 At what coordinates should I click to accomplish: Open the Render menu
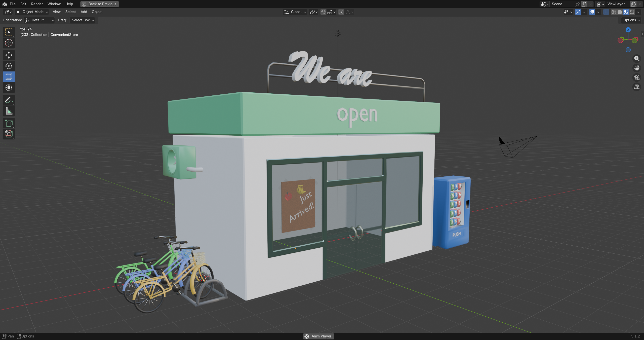37,4
